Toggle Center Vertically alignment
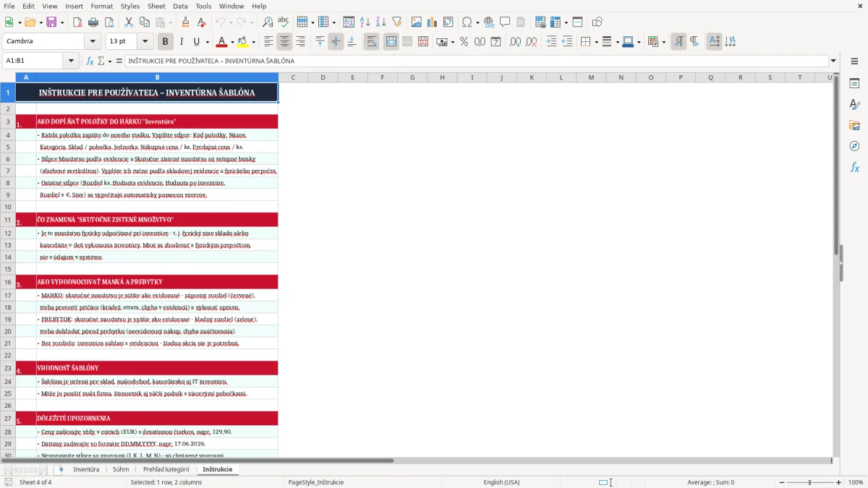 (x=336, y=42)
